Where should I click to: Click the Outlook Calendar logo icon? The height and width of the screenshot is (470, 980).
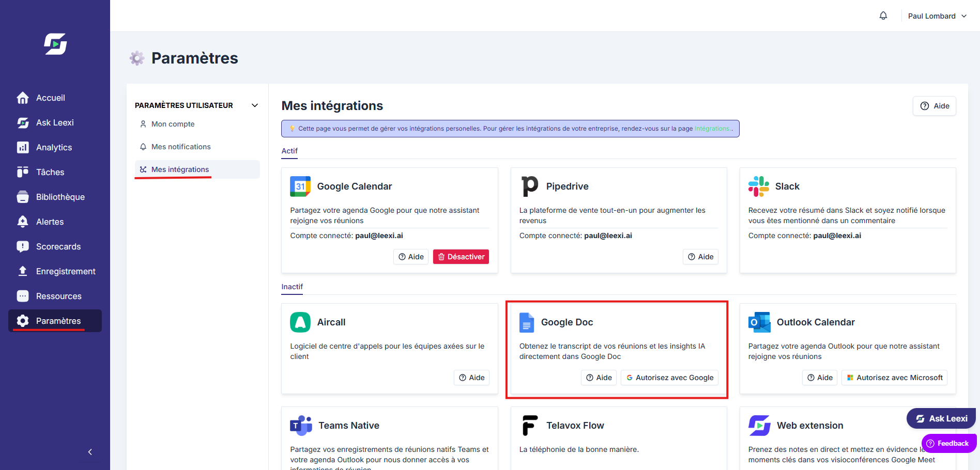[x=759, y=322]
